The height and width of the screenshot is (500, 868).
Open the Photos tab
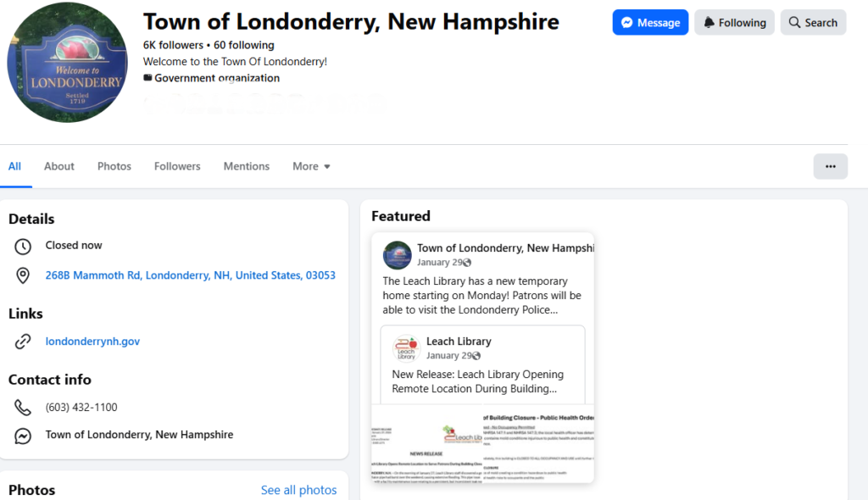114,166
